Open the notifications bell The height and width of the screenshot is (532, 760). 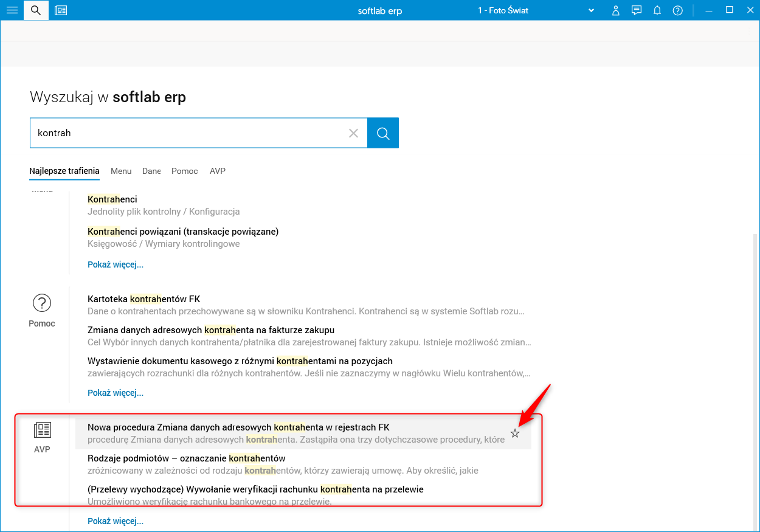657,10
